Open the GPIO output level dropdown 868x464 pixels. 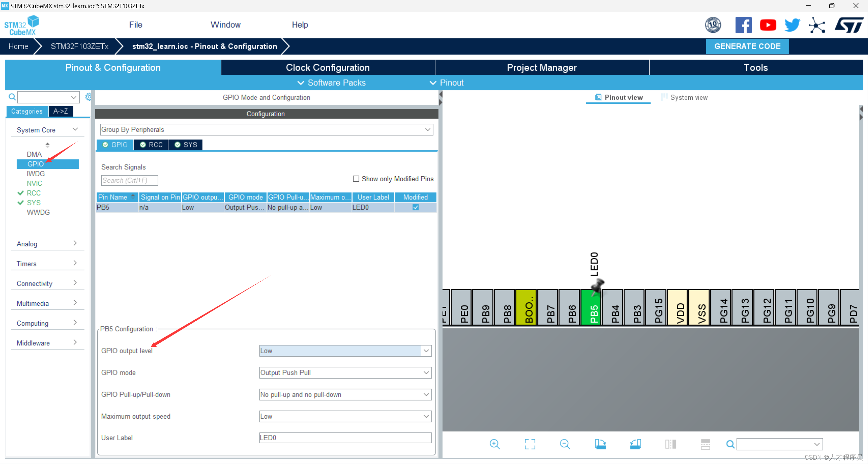(x=346, y=351)
